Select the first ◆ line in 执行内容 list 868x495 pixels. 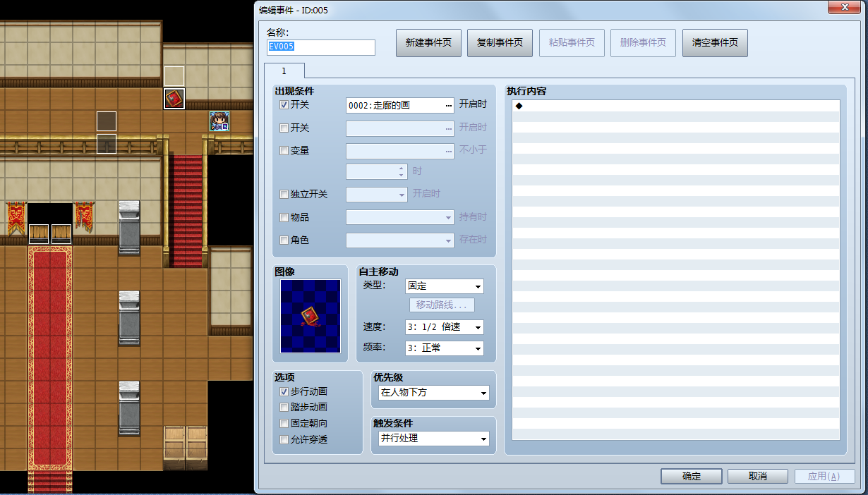point(676,106)
